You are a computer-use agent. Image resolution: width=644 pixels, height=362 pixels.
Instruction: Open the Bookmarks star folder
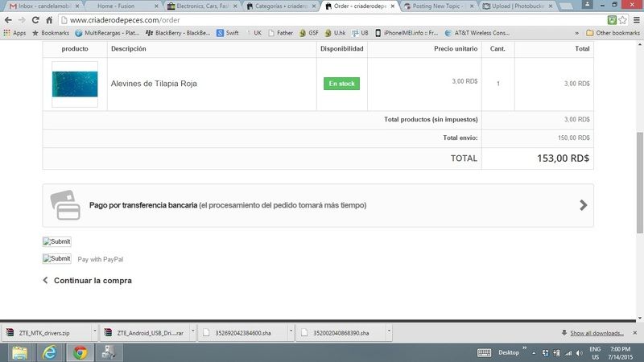click(51, 33)
